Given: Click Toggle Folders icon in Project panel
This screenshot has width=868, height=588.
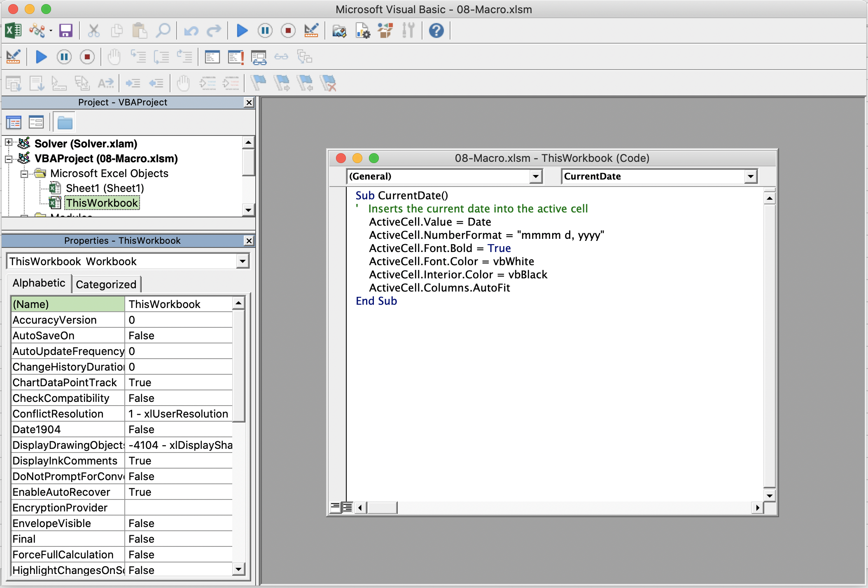Looking at the screenshot, I should 65,122.
